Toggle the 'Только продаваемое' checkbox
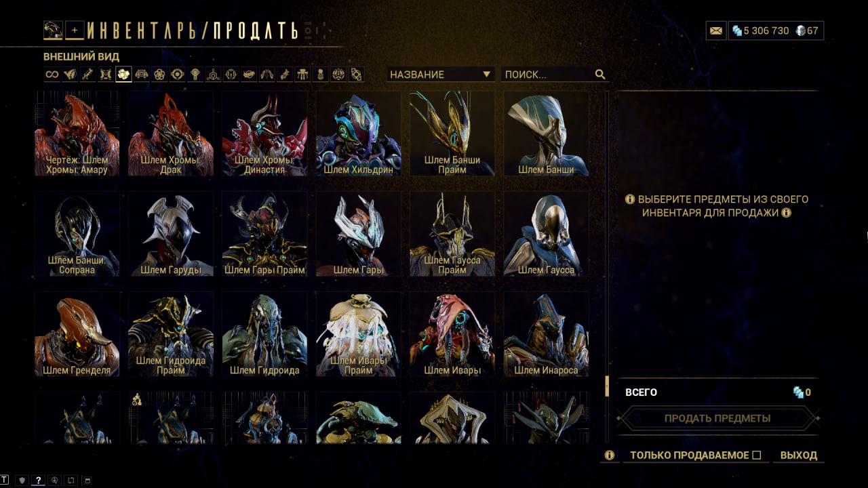This screenshot has height=488, width=868. tap(757, 455)
